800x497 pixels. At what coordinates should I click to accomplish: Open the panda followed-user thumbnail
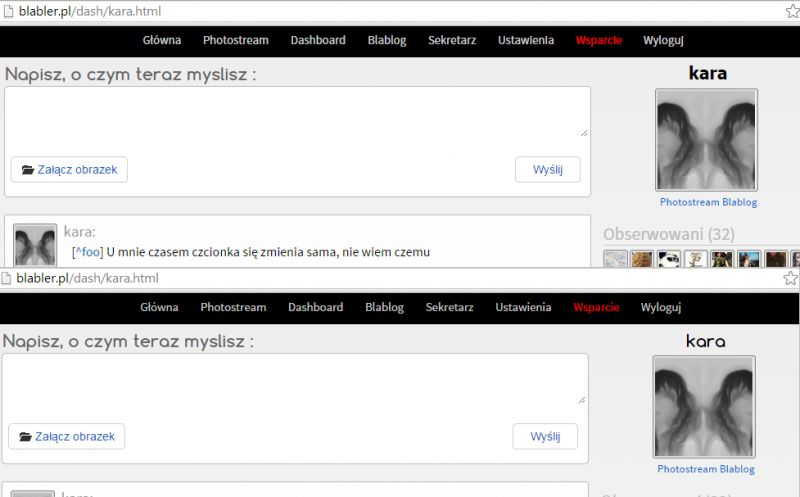(669, 259)
